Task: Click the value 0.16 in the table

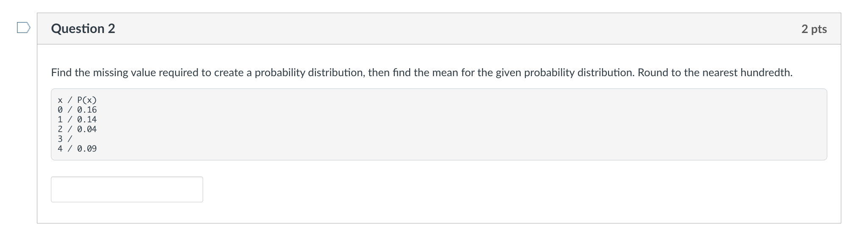Action: click(87, 110)
